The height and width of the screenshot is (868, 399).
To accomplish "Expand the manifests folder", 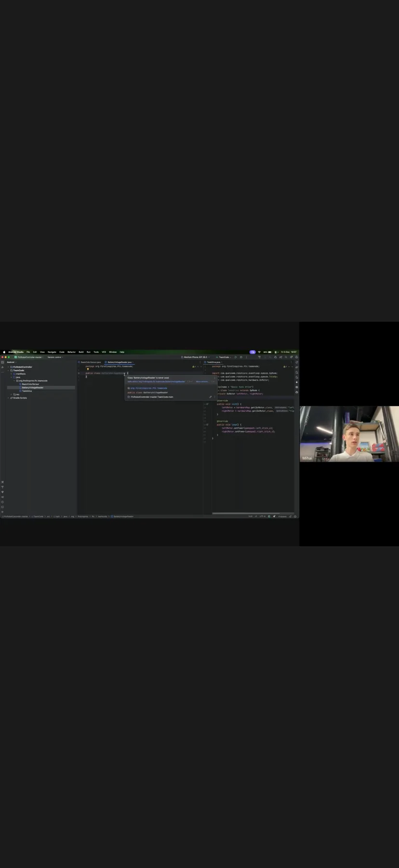I will coord(12,374).
